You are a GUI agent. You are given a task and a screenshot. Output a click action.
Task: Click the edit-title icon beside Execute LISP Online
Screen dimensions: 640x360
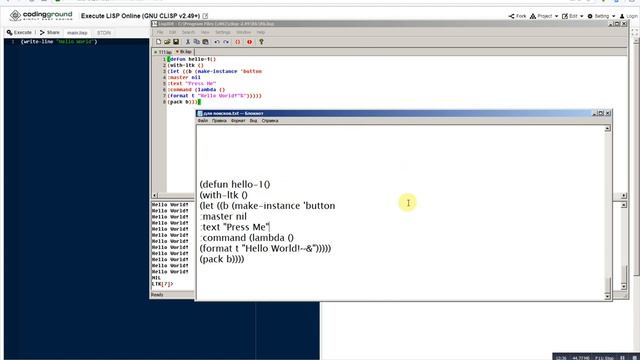tap(205, 16)
